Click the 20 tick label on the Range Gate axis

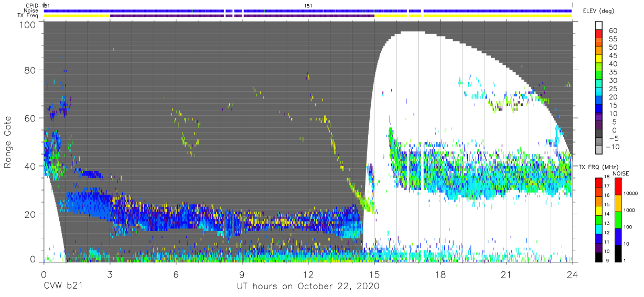tap(31, 214)
